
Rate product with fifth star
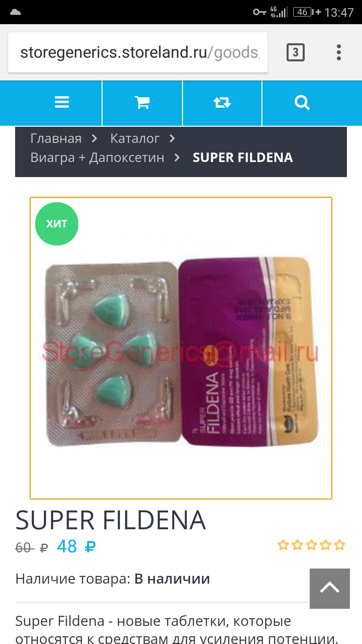pos(340,545)
